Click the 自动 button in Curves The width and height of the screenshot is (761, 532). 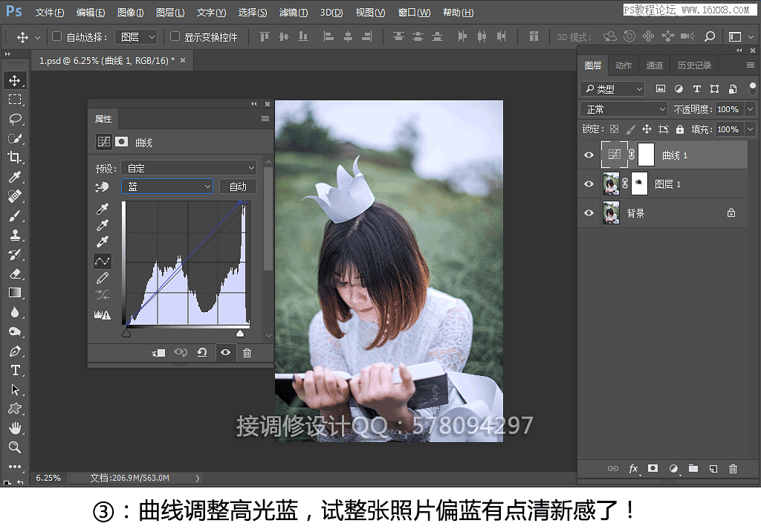tap(238, 186)
